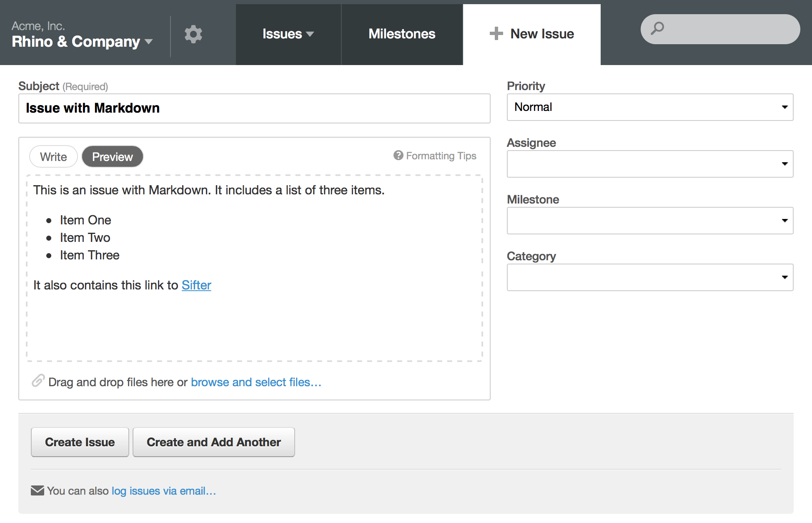Click the Acme, Inc. account name
The width and height of the screenshot is (812, 523).
pyautogui.click(x=38, y=26)
